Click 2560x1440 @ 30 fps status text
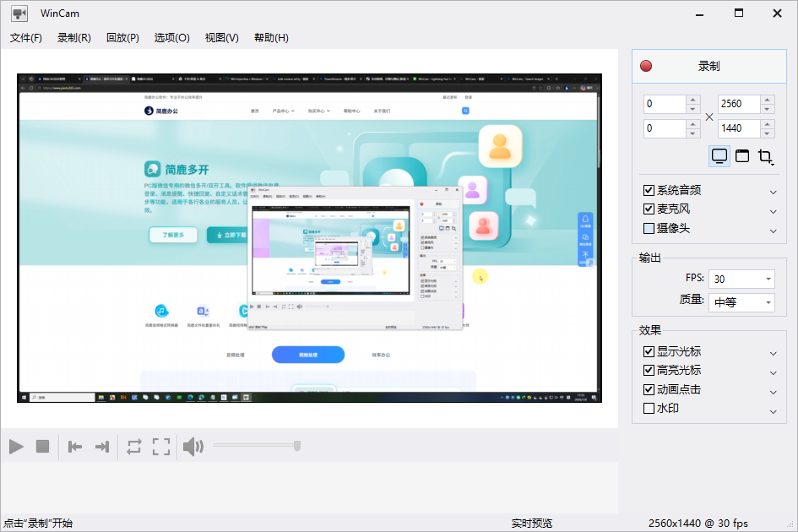The width and height of the screenshot is (798, 532). [x=698, y=524]
